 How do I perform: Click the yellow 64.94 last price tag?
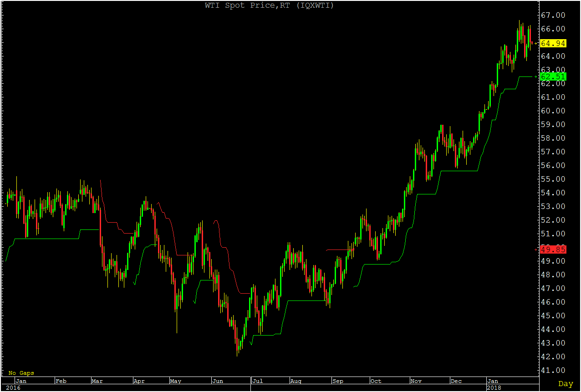coord(552,44)
